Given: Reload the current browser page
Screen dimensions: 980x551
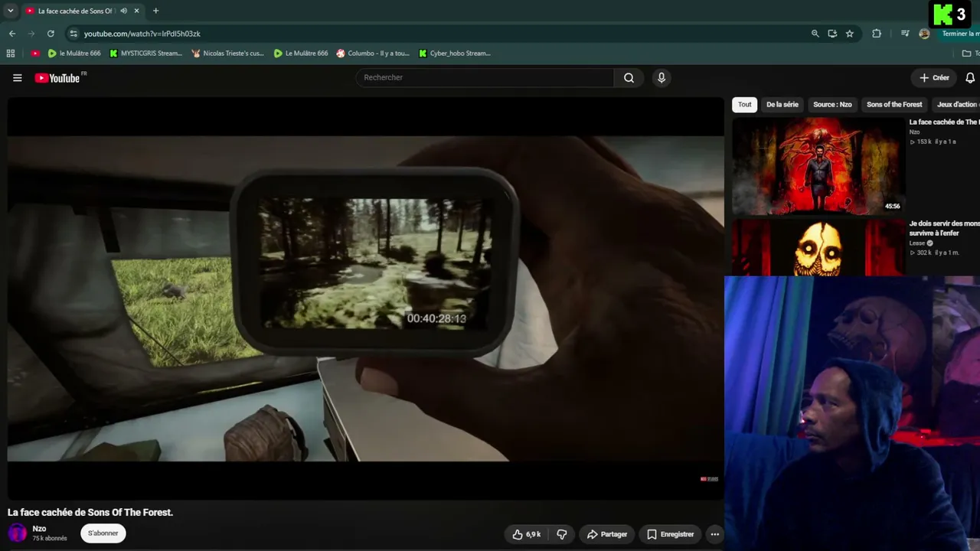Looking at the screenshot, I should tap(51, 34).
